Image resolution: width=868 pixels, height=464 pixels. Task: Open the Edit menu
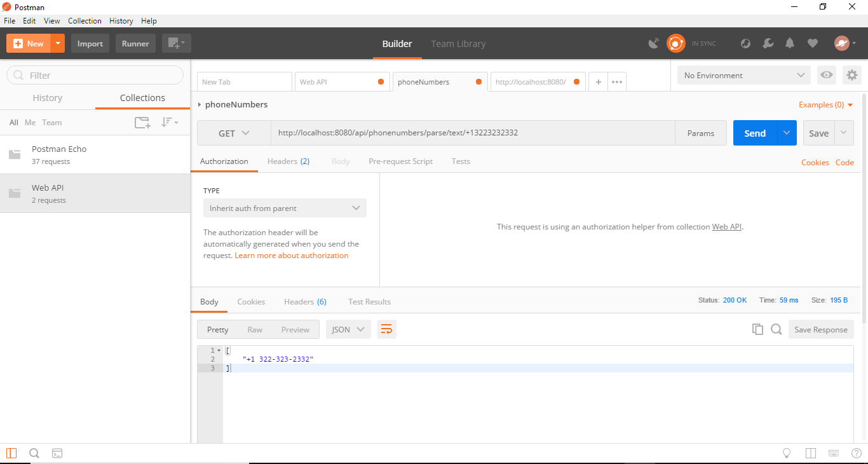point(29,21)
